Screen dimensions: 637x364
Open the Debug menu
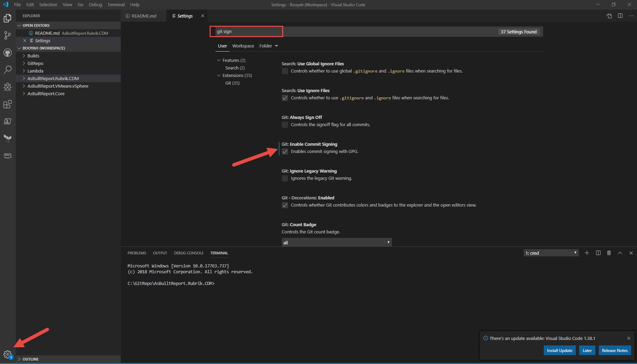(95, 4)
